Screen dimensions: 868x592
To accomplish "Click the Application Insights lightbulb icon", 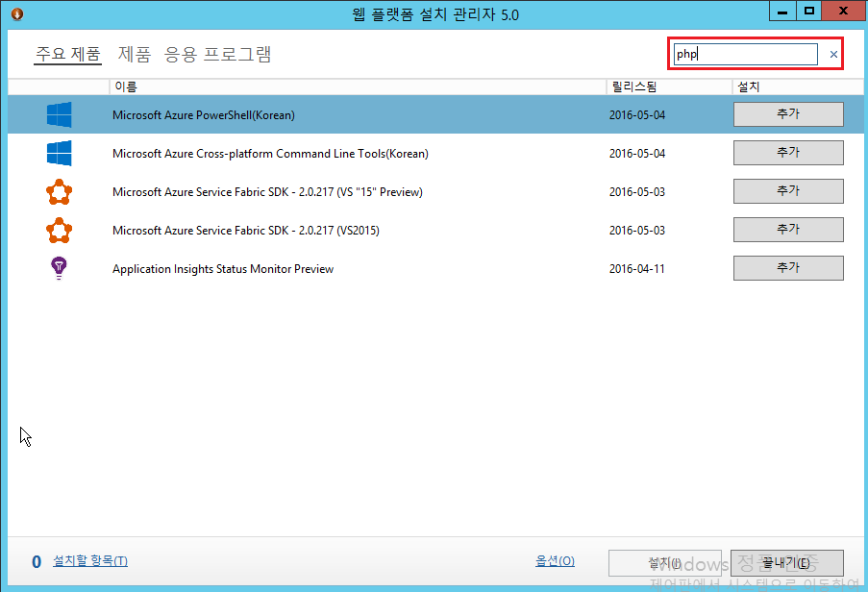I will (59, 268).
